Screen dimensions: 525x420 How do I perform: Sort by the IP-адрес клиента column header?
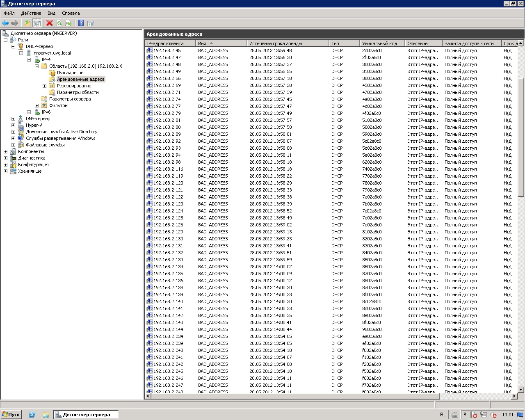click(170, 43)
